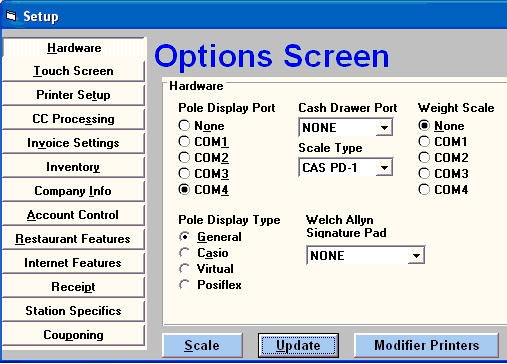
Task: Open Station Specifics section
Action: coord(74,311)
